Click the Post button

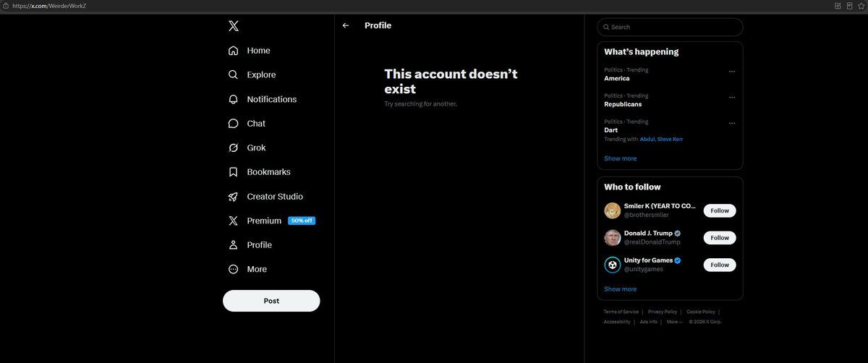tap(271, 301)
